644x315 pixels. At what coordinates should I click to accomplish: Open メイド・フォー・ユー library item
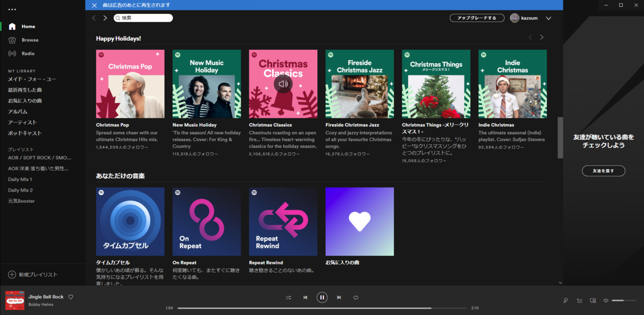click(x=32, y=79)
